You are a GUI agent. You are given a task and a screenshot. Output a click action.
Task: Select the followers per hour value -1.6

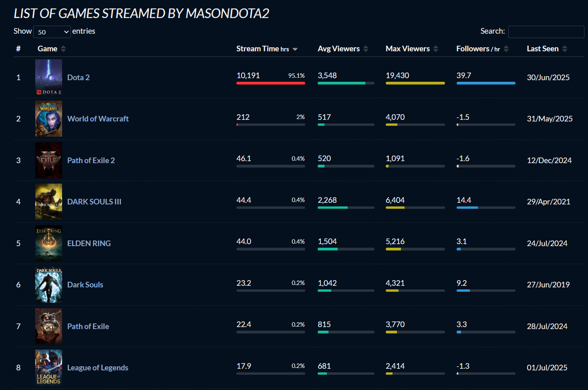click(x=463, y=158)
